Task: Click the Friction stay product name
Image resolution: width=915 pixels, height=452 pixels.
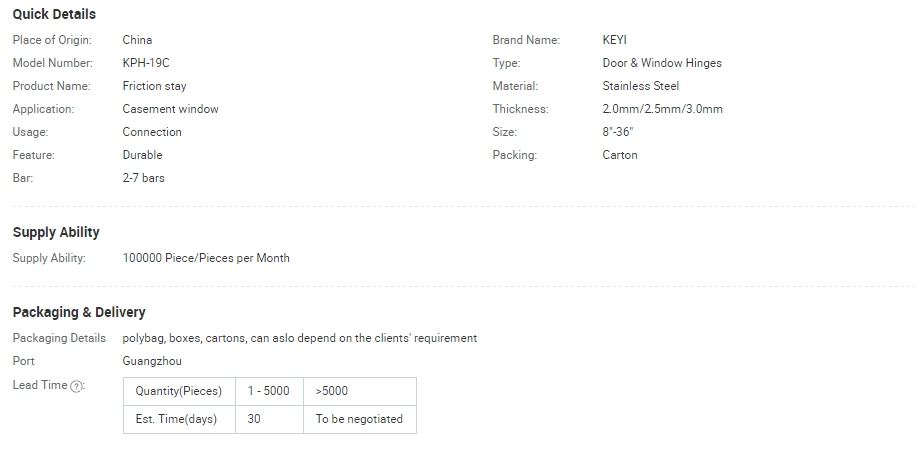Action: coord(154,86)
